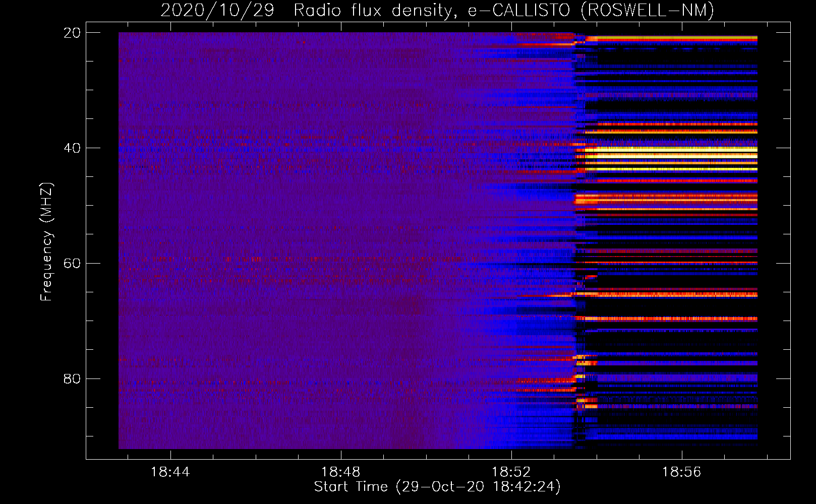Click the 'Frequency (MHZ)' axis label
Screen dimensions: 816x504
(x=46, y=242)
